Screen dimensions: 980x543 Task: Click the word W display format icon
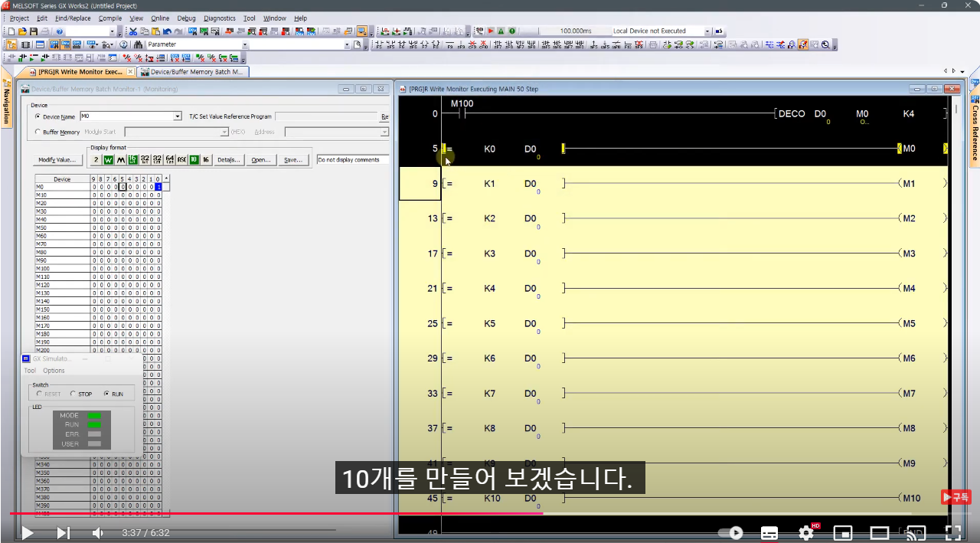point(107,159)
